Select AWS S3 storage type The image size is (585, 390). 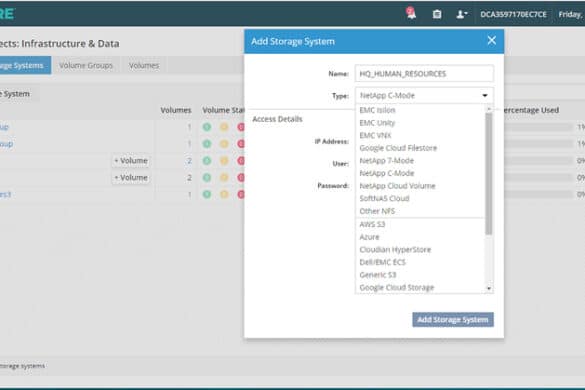tap(372, 224)
